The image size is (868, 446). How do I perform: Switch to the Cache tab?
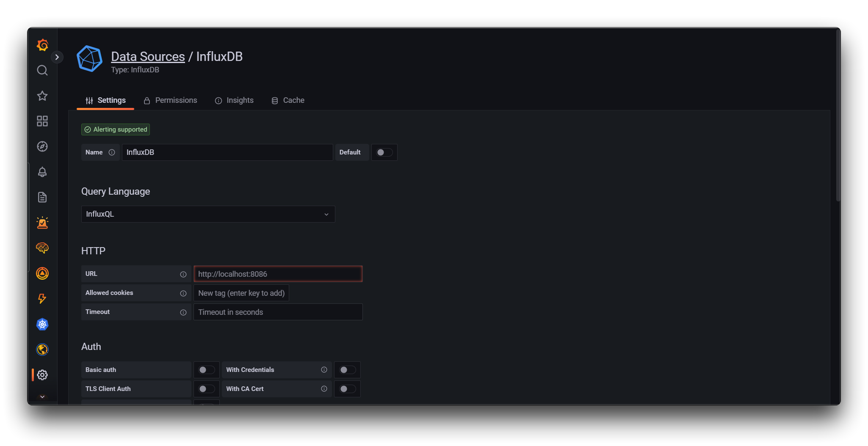[288, 100]
